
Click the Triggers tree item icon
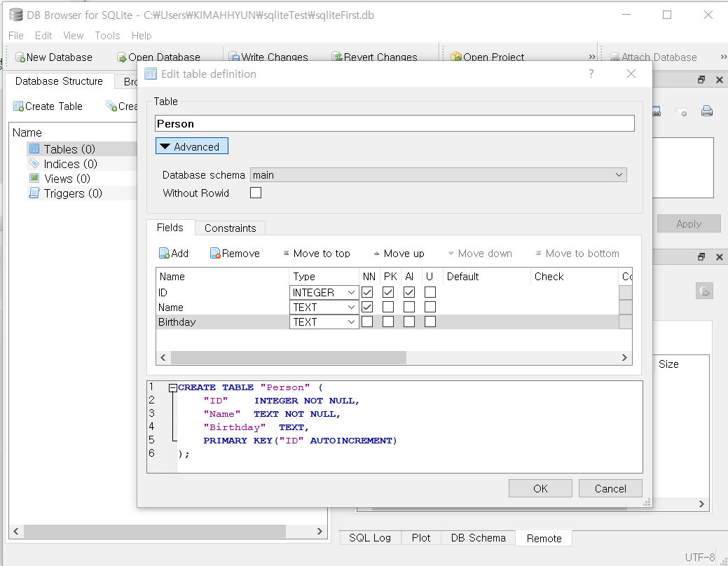(34, 193)
